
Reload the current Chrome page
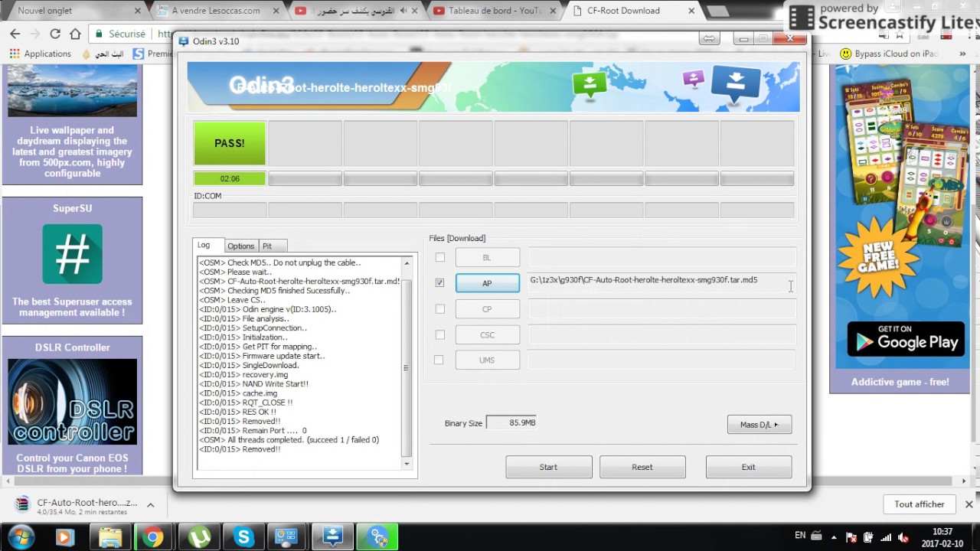coord(54,34)
